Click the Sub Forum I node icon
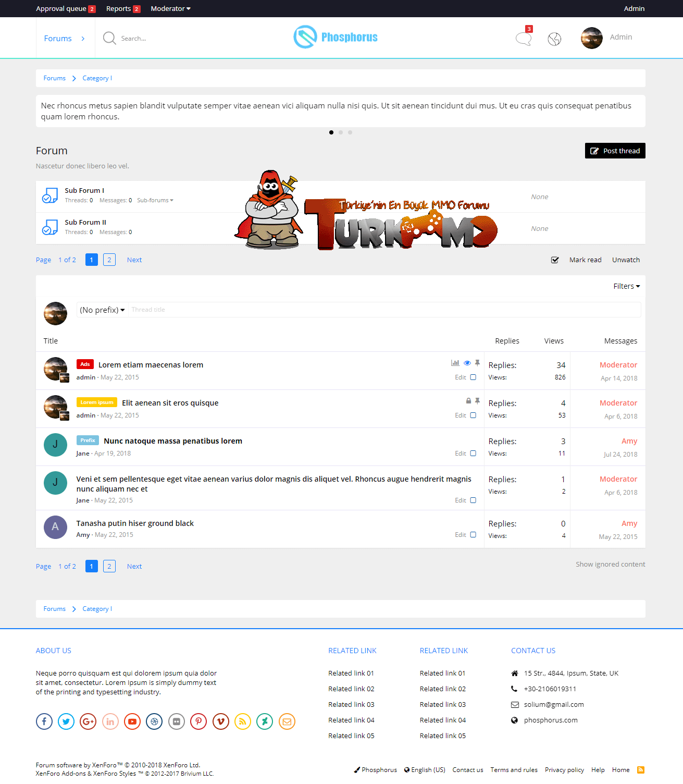683x784 pixels. [x=49, y=196]
